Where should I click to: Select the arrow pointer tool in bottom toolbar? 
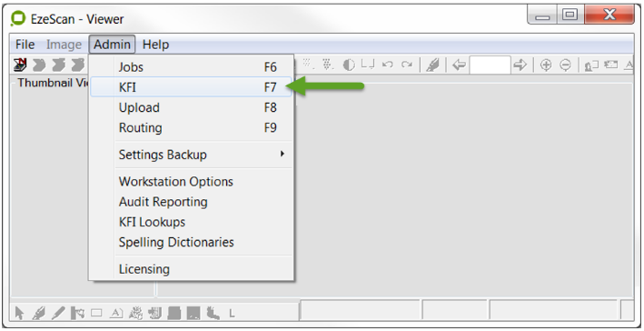tap(19, 313)
